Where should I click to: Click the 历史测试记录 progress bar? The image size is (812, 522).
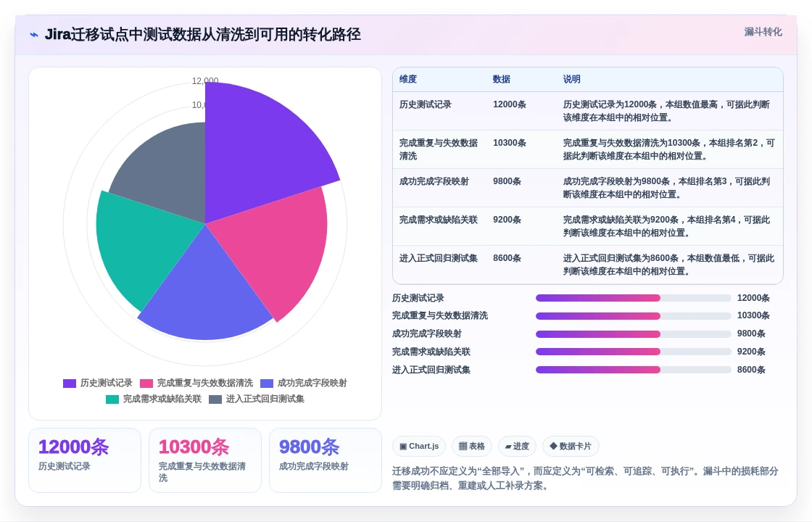(634, 298)
